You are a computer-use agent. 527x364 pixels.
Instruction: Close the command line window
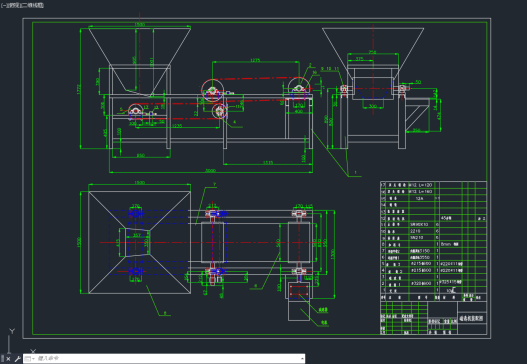click(x=8, y=359)
